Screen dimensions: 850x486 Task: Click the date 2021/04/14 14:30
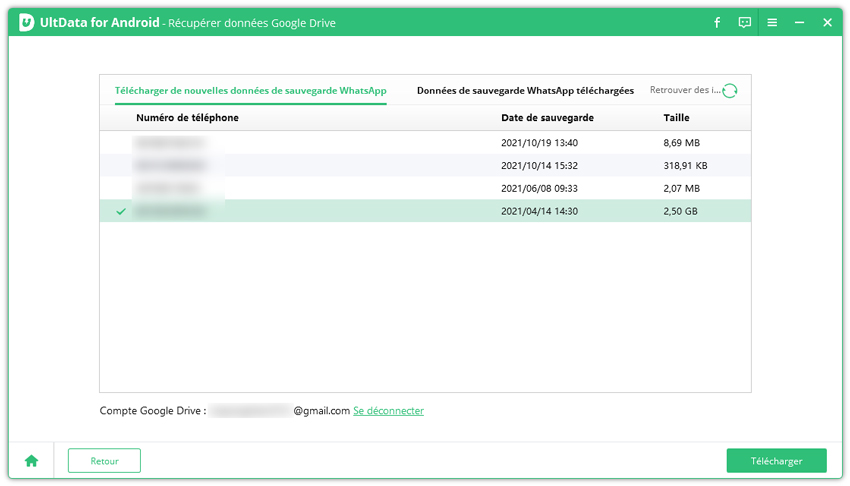(x=539, y=211)
